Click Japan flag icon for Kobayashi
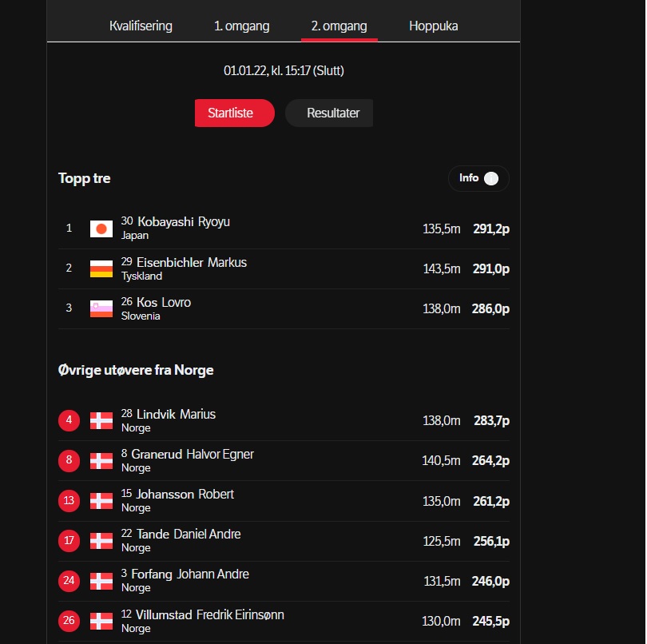Image resolution: width=647 pixels, height=644 pixels. 101,229
